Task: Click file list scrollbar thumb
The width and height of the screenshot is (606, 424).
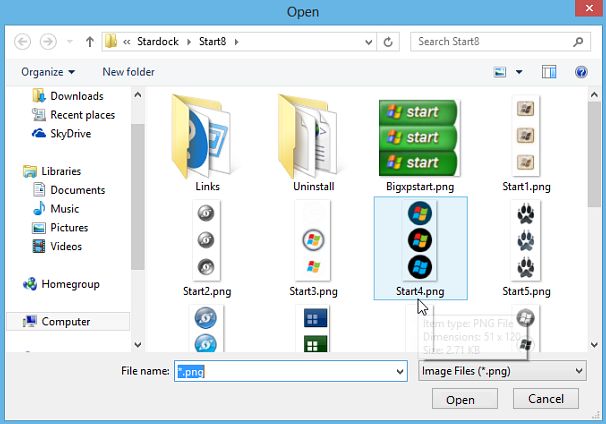Action: pos(594,154)
